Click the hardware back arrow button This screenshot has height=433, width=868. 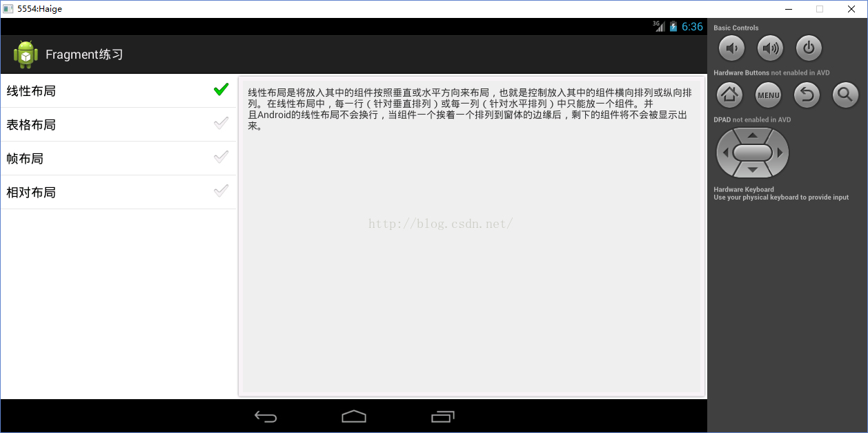pos(807,95)
